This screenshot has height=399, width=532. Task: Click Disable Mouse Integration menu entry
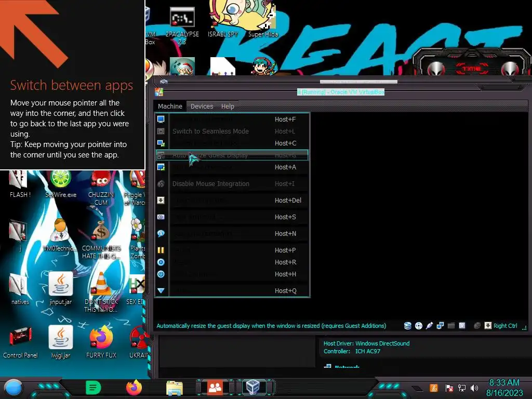(x=232, y=183)
